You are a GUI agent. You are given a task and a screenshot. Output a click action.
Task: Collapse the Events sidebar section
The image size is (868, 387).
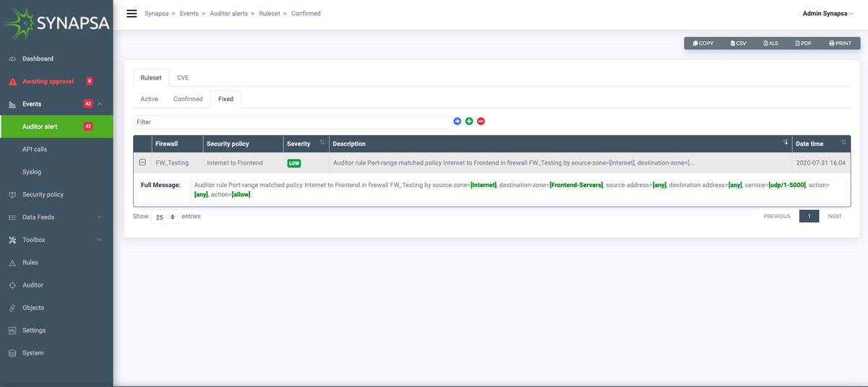(x=100, y=104)
